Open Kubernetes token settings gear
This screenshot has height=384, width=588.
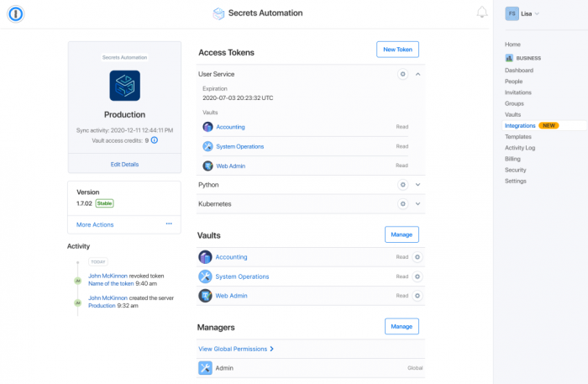(402, 203)
